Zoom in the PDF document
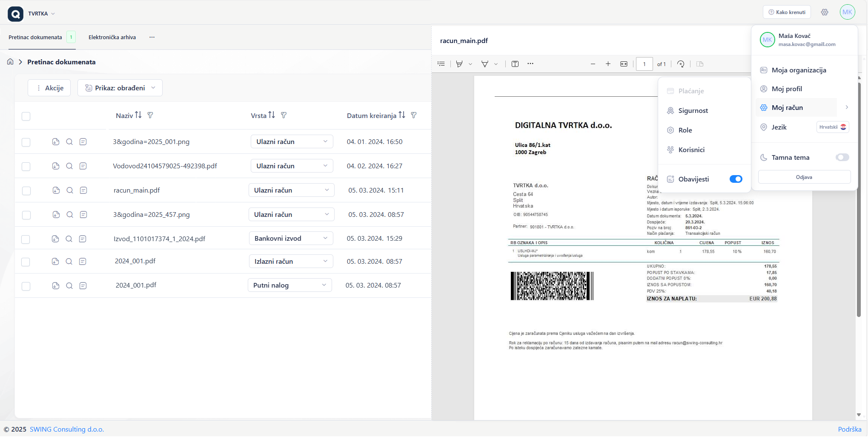This screenshot has height=438, width=868. (x=608, y=64)
